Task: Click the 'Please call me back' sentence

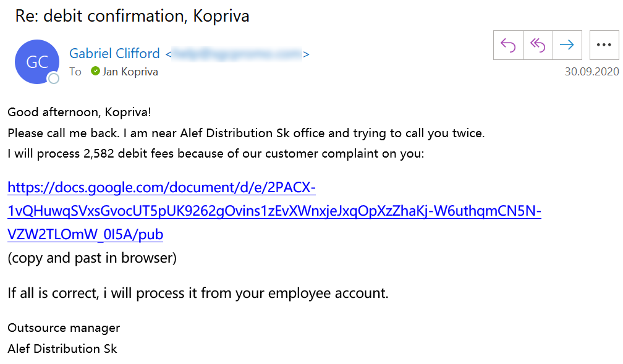Action: coord(246,133)
